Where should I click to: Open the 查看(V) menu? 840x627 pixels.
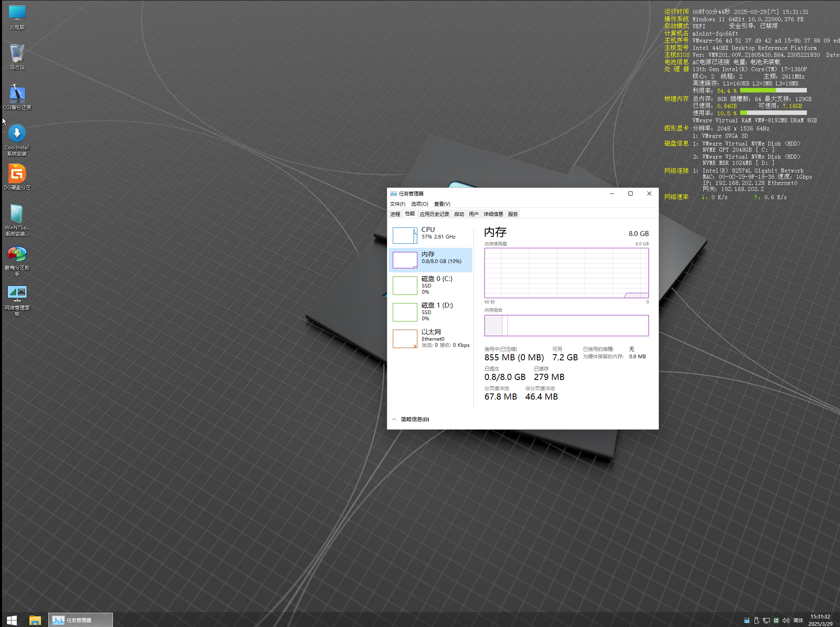click(442, 204)
